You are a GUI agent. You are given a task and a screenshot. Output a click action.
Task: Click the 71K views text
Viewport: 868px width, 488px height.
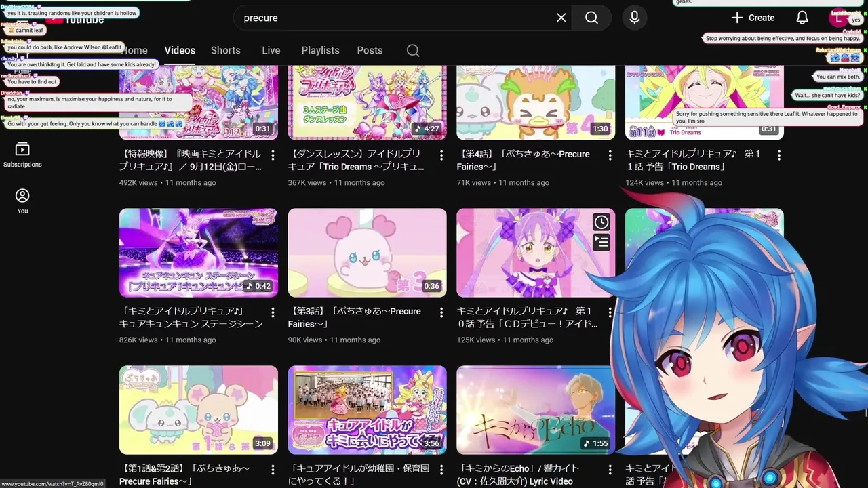point(473,182)
